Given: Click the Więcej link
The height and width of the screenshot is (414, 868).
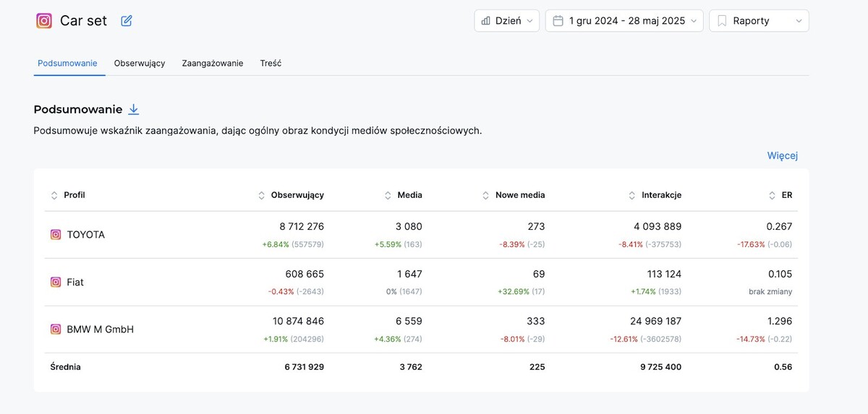Looking at the screenshot, I should point(783,155).
